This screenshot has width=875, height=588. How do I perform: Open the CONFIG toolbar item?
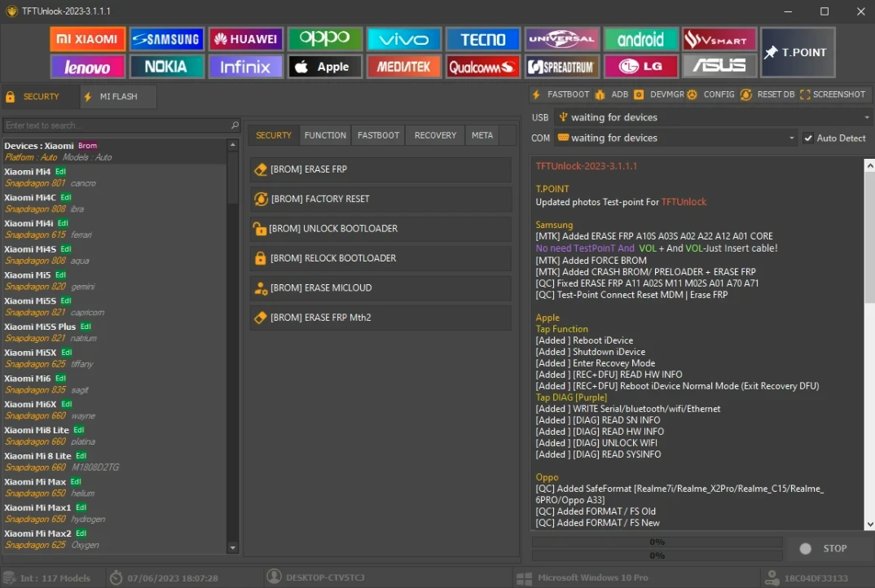(710, 94)
